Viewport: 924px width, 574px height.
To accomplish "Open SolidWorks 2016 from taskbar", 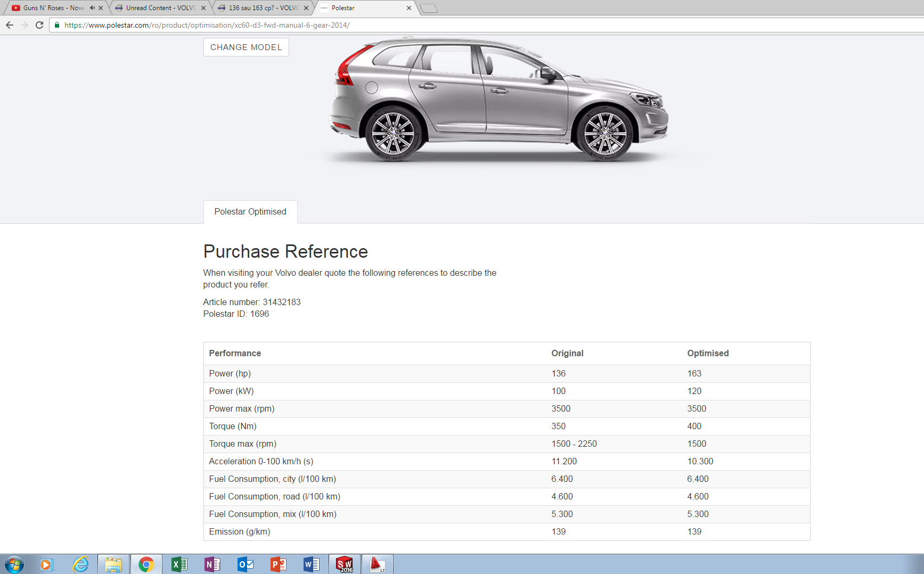I will pos(345,564).
